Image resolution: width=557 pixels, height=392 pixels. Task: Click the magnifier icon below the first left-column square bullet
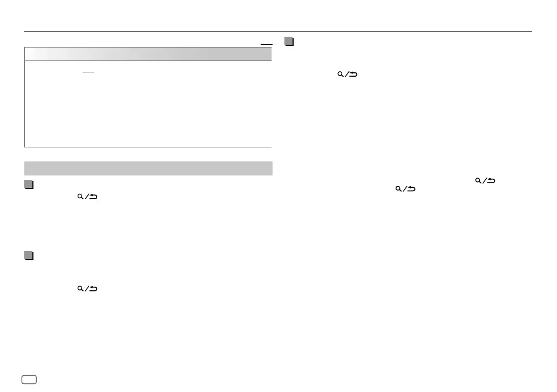pos(80,196)
